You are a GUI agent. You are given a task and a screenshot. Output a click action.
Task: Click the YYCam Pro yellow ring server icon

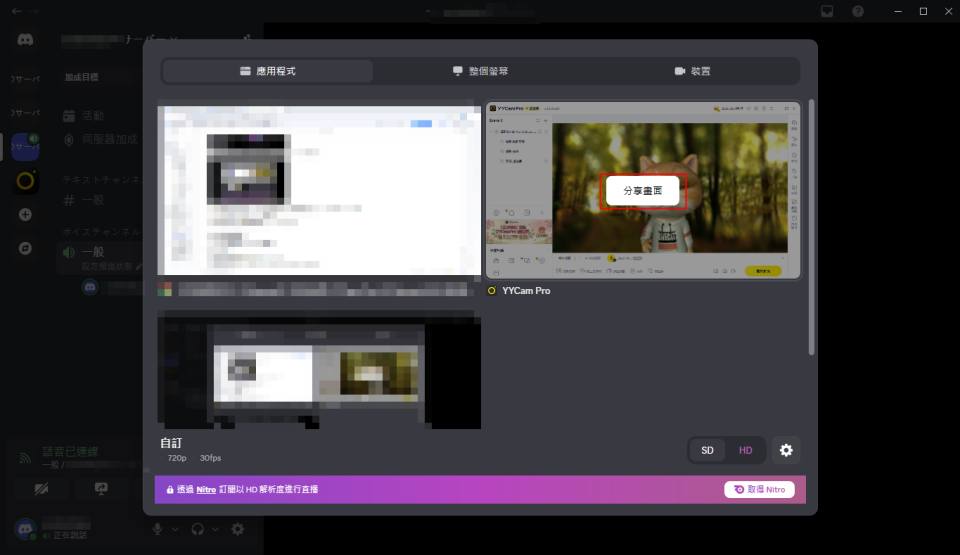pyautogui.click(x=25, y=181)
